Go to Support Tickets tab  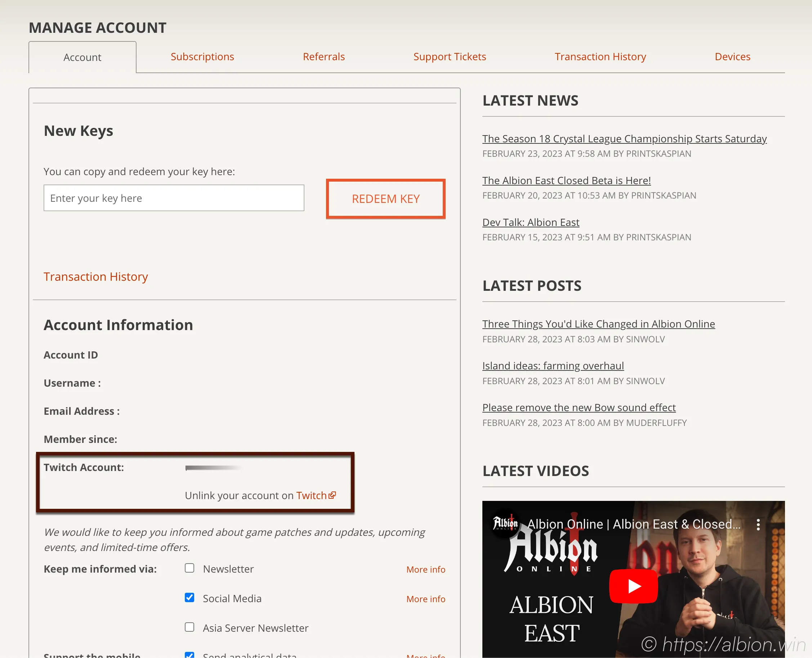[449, 57]
